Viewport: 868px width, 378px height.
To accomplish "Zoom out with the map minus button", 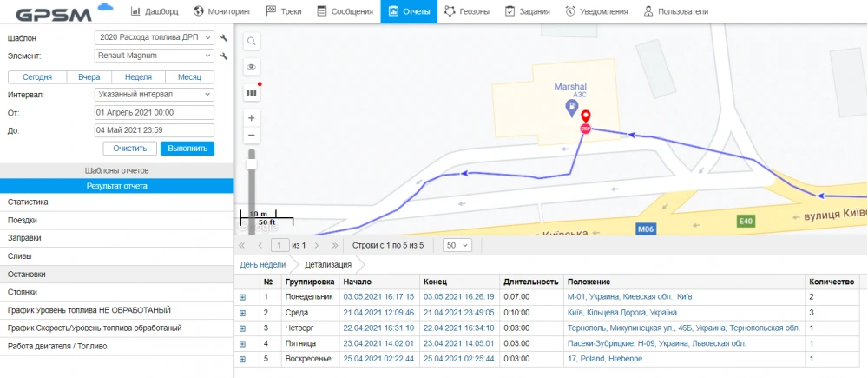I will tap(251, 136).
